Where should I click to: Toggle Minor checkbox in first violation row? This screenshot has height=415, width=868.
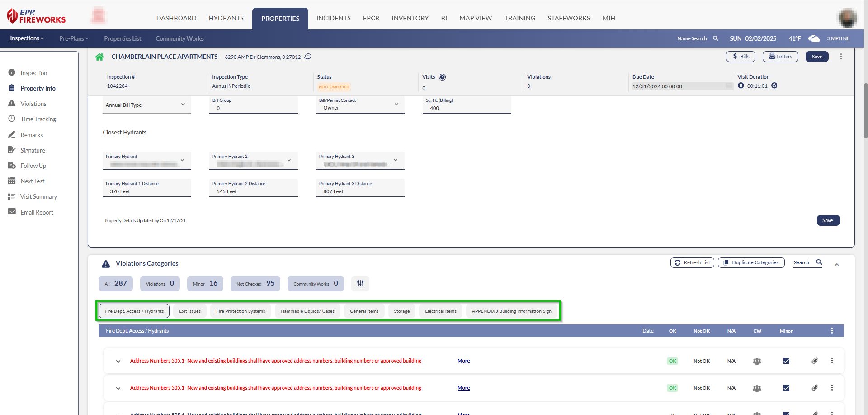(786, 361)
